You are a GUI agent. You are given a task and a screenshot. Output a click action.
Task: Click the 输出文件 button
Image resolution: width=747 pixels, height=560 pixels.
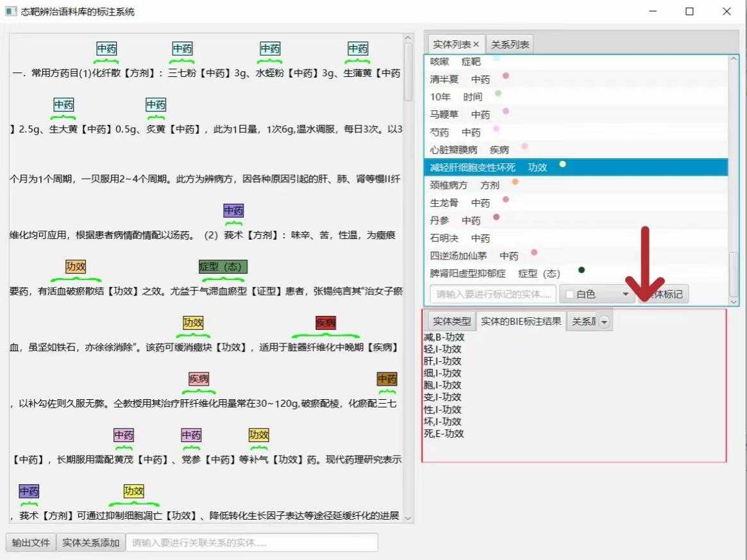[31, 543]
